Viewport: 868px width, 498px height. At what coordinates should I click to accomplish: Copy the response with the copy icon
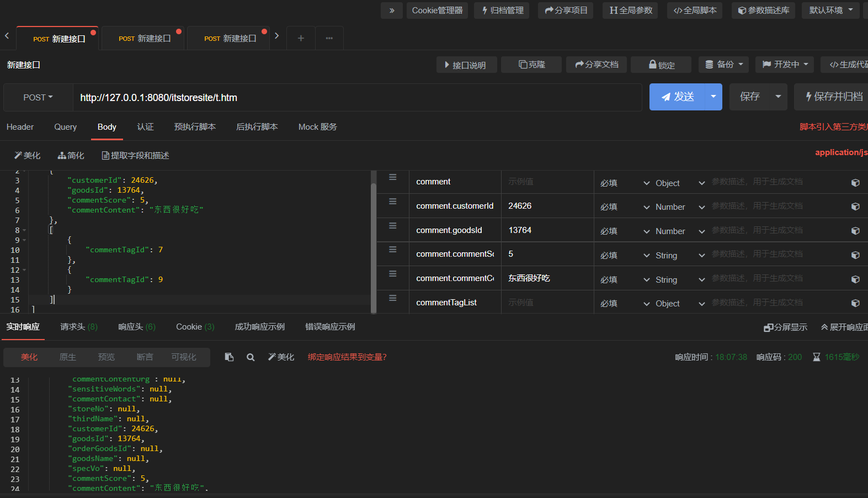pos(230,357)
